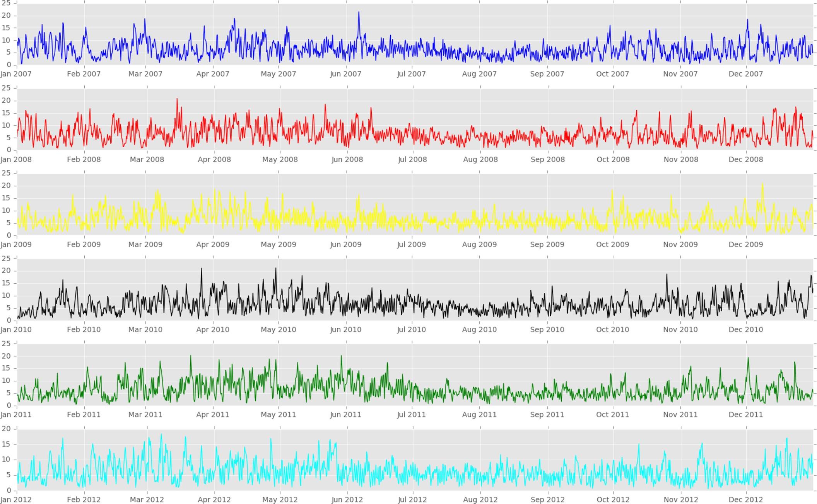Click the tallest blue spike in June 2007
The width and height of the screenshot is (817, 504).
pyautogui.click(x=359, y=13)
